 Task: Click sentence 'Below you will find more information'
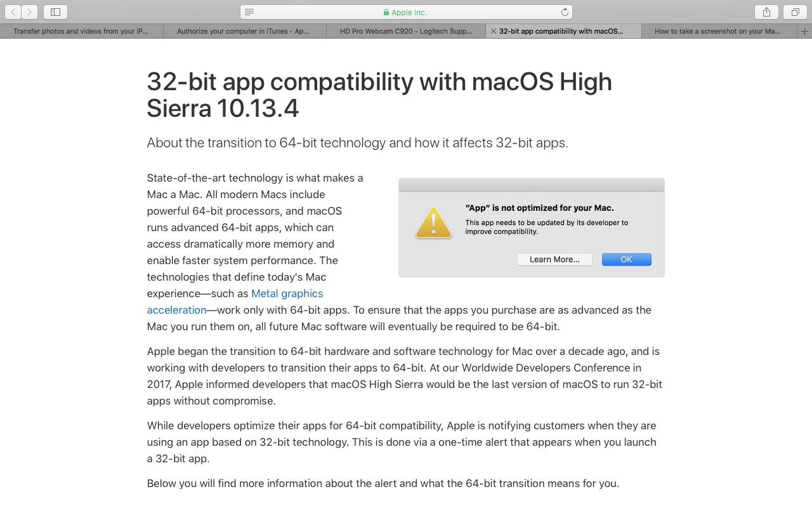pyautogui.click(x=383, y=483)
